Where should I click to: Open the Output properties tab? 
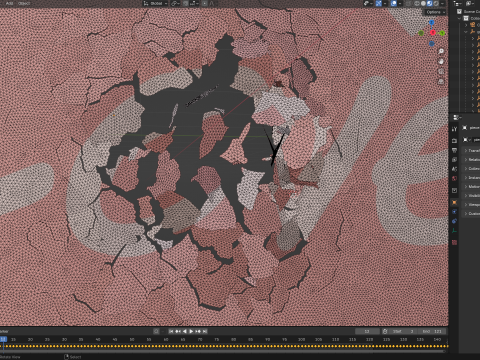tap(454, 150)
